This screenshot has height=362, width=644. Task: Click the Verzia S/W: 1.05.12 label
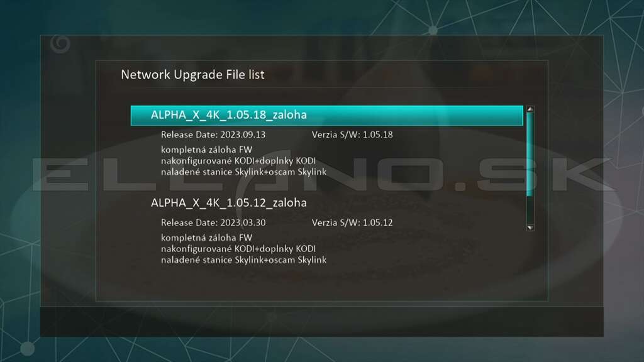(352, 222)
